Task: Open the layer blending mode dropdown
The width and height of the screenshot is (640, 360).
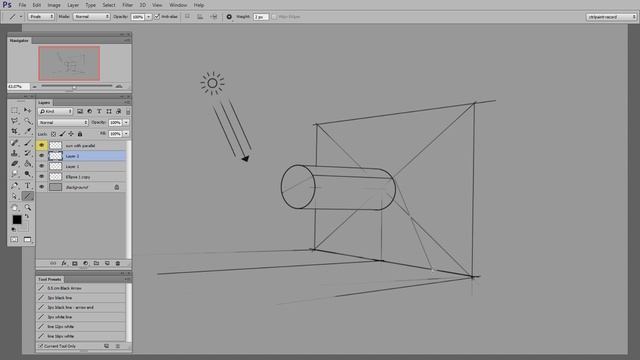Action: (63, 122)
